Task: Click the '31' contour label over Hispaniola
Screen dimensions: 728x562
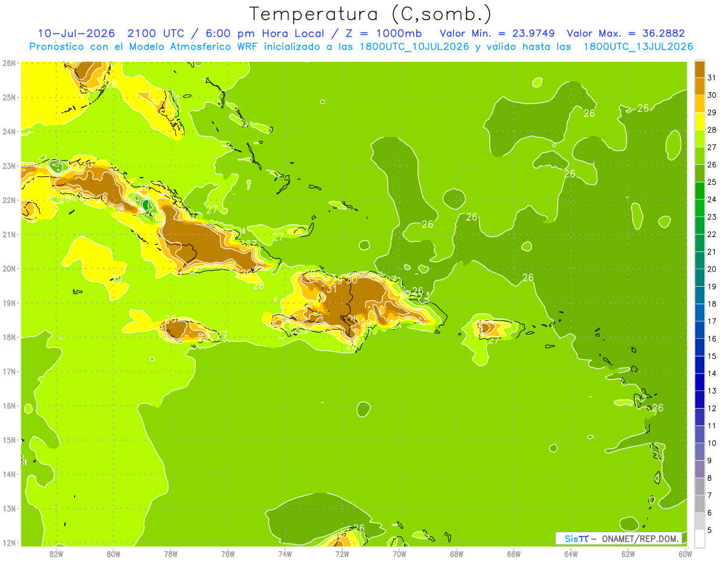Action: click(x=331, y=289)
